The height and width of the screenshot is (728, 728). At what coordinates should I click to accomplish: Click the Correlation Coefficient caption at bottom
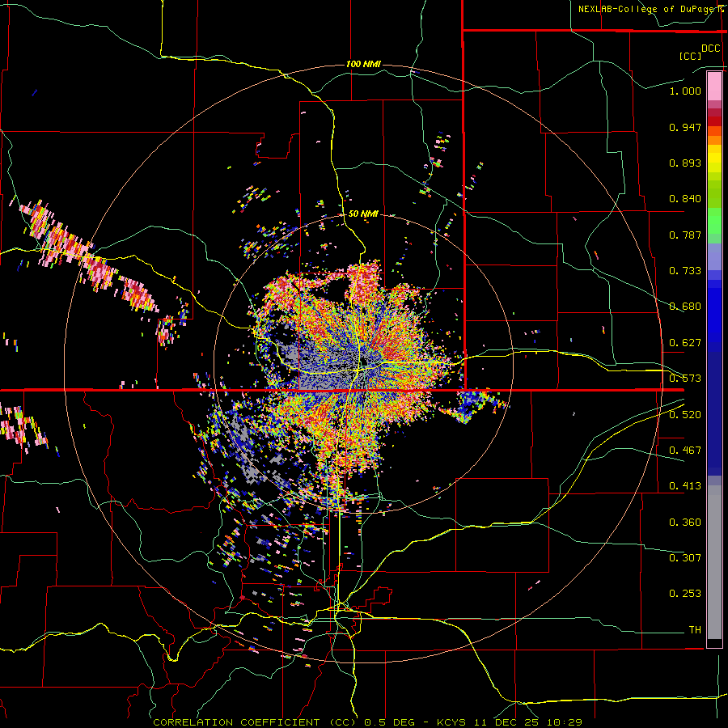coord(367,722)
